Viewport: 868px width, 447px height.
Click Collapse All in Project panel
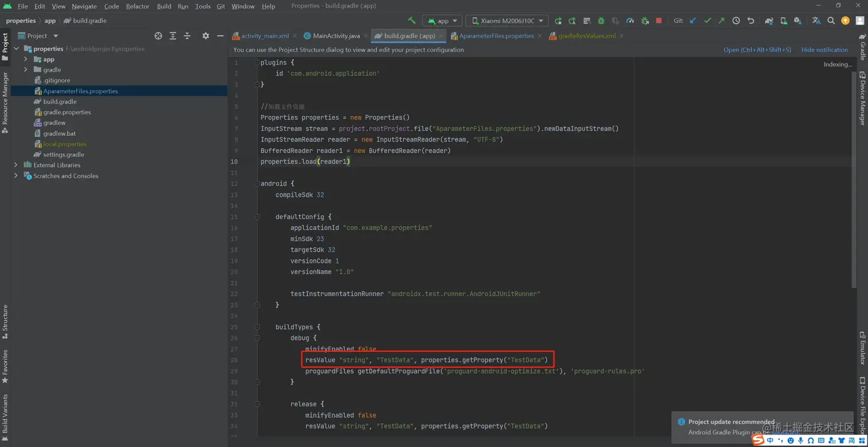(x=187, y=36)
